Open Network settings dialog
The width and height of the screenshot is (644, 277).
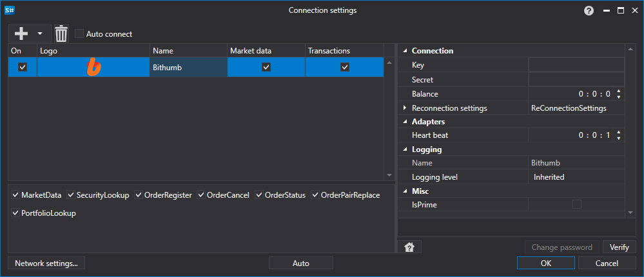[x=46, y=263]
